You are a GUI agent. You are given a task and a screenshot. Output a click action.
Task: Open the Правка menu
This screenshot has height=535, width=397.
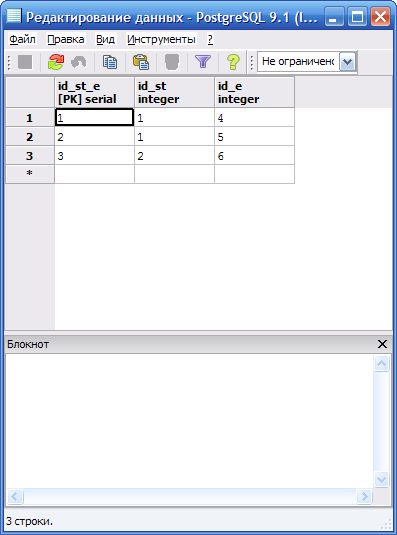(x=65, y=40)
